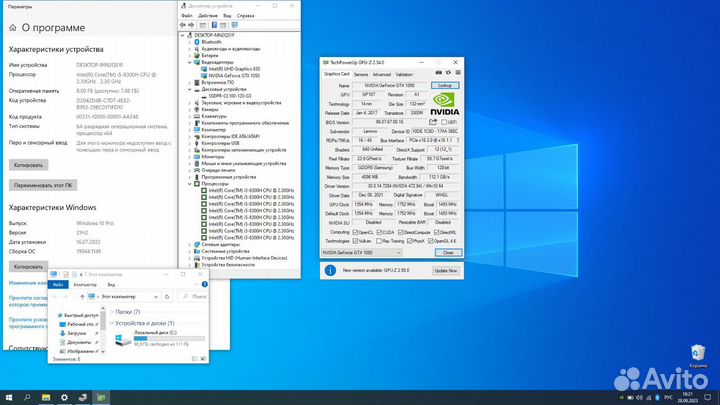
Task: Click the monitor scan icon in Device Manager toolbar
Action: [x=235, y=25]
